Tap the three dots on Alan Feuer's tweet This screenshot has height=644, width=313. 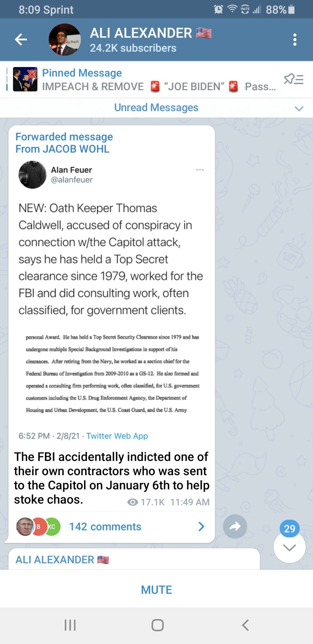(x=200, y=170)
